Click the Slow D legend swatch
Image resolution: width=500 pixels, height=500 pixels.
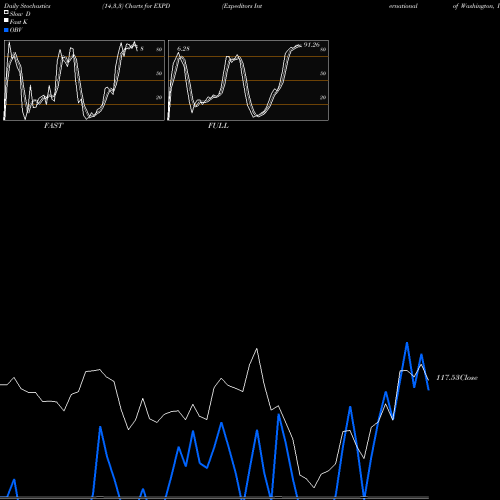pos(6,12)
